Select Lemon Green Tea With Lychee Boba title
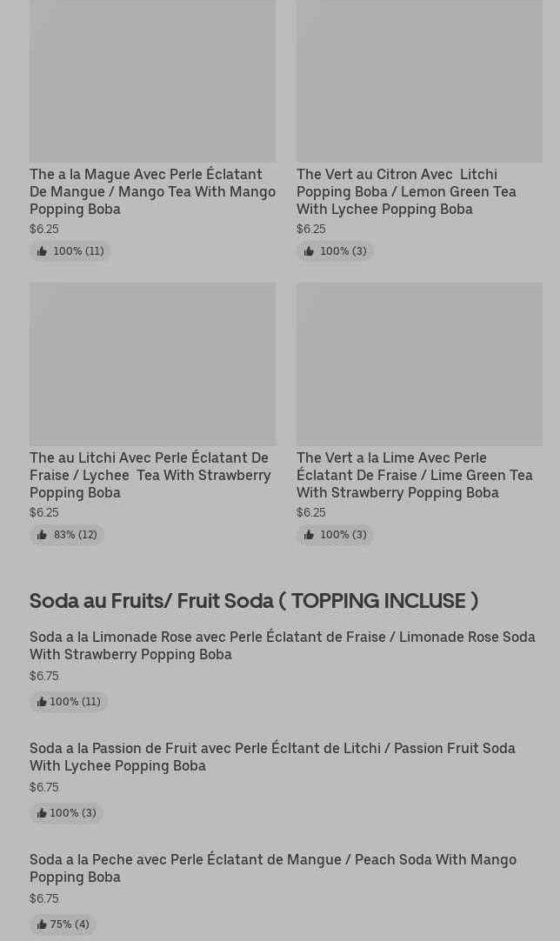560x941 pixels. pyautogui.click(x=406, y=191)
